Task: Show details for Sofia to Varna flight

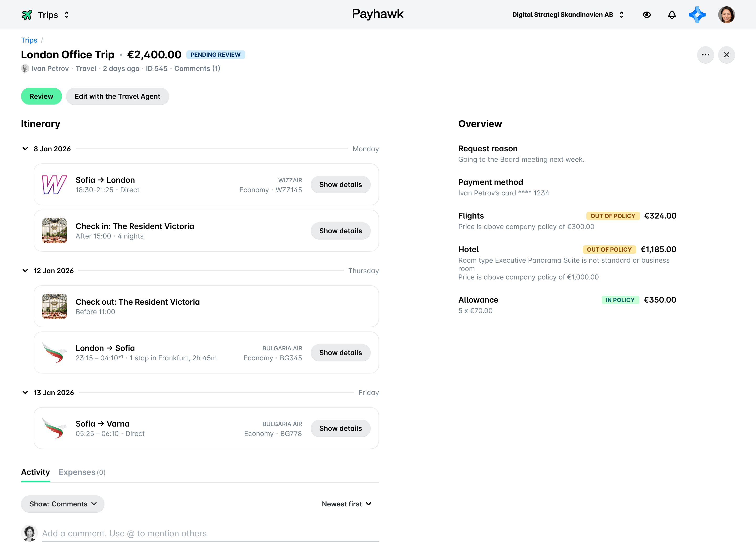Action: pyautogui.click(x=340, y=428)
